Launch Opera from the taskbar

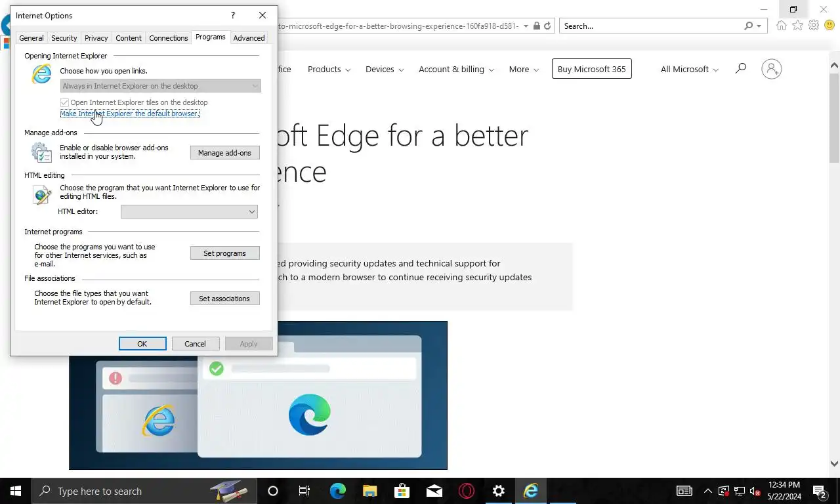[x=467, y=491]
